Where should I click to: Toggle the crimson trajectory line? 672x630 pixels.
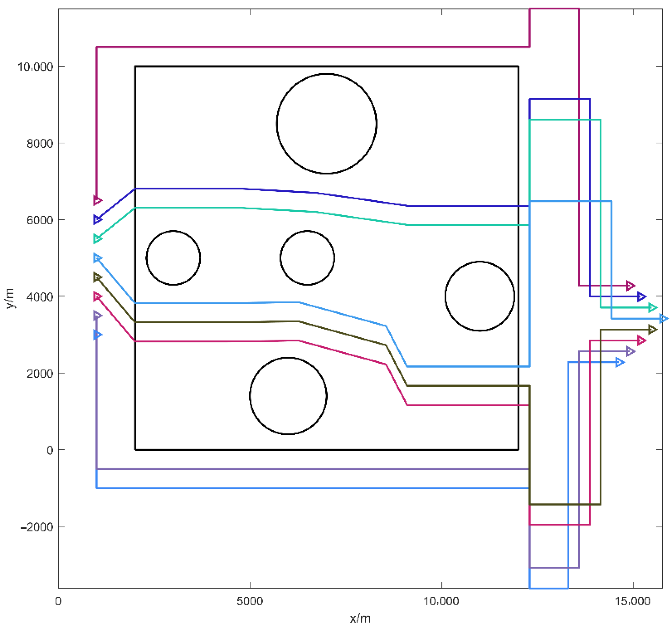click(203, 341)
